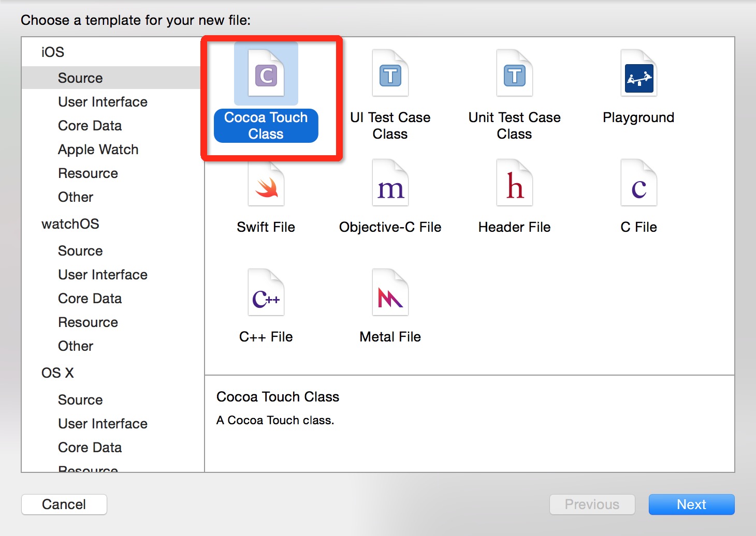Select the C File template icon

tap(639, 183)
